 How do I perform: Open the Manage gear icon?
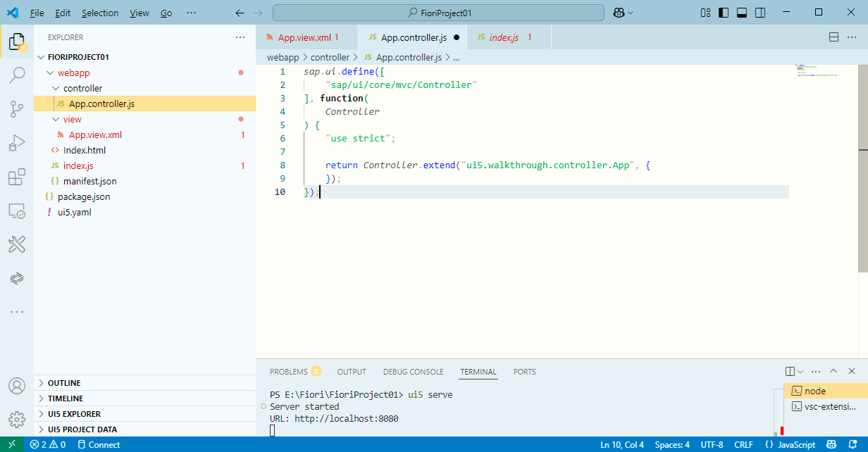(x=17, y=420)
